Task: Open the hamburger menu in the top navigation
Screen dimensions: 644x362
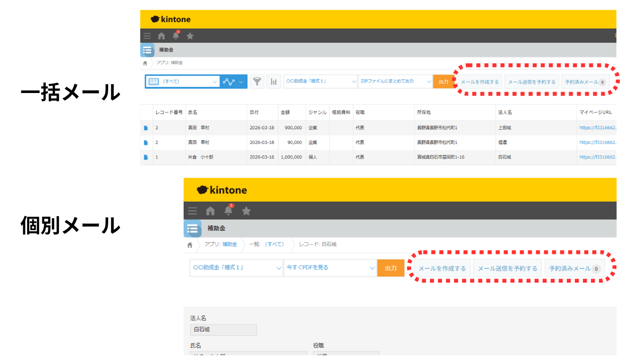Action: [147, 36]
